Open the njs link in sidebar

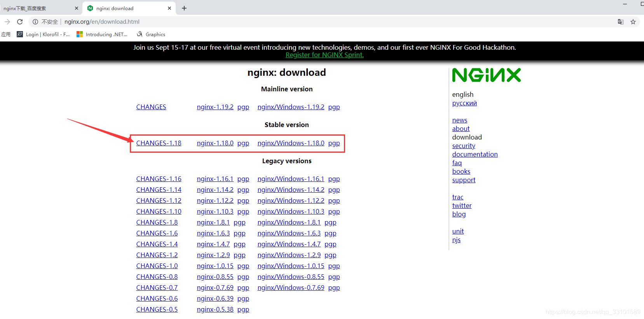[x=456, y=240]
